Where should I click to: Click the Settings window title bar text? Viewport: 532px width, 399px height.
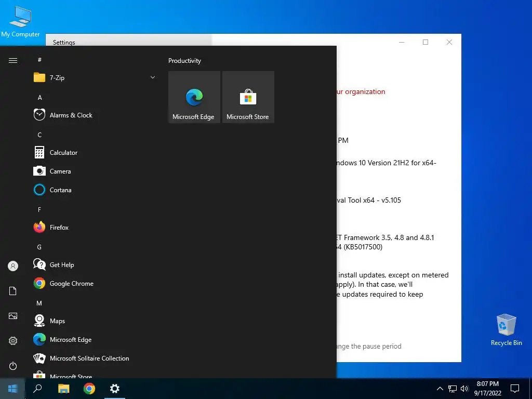[x=64, y=43]
